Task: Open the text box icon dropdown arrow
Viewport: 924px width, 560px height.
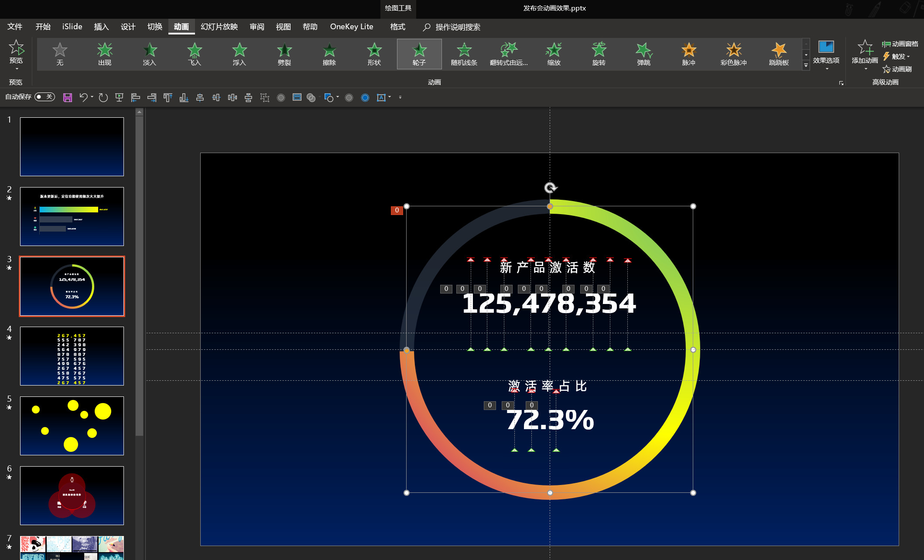Action: (x=390, y=97)
